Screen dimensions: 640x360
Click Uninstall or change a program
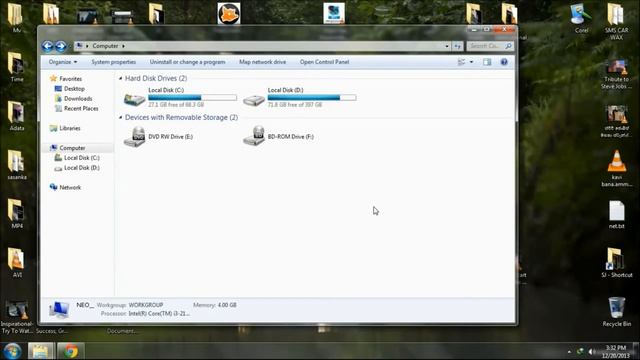[x=187, y=62]
